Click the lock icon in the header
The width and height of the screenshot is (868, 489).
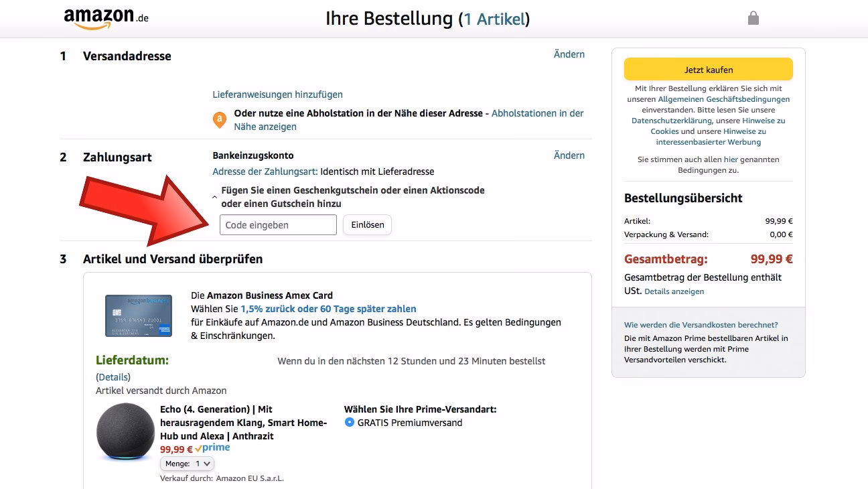[x=753, y=18]
